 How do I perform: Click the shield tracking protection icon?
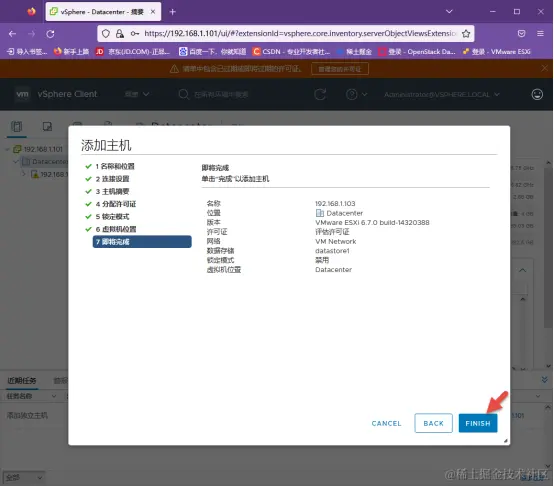click(106, 34)
